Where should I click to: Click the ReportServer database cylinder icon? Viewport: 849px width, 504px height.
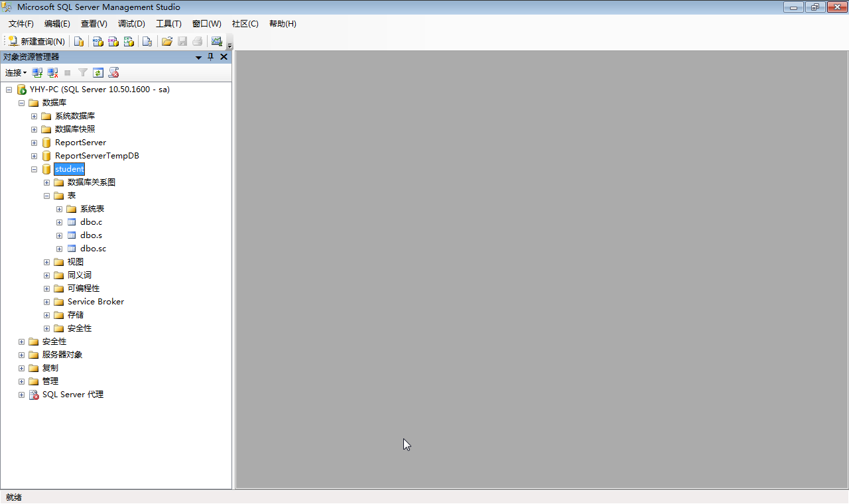point(46,143)
